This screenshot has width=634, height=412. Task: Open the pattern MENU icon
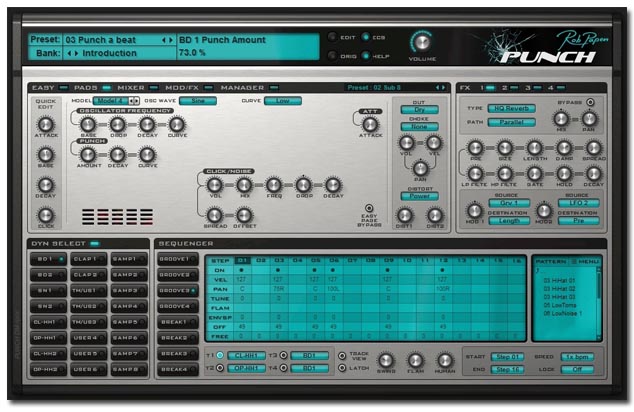[573, 262]
